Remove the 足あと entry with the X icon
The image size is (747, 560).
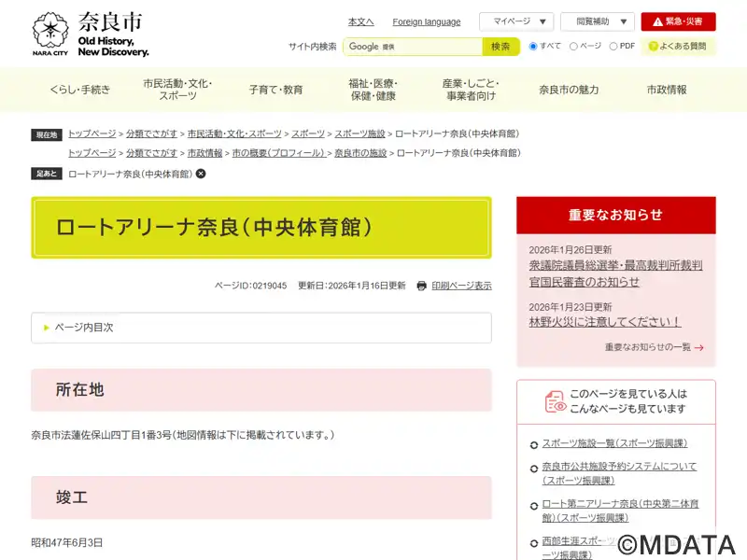click(x=201, y=174)
